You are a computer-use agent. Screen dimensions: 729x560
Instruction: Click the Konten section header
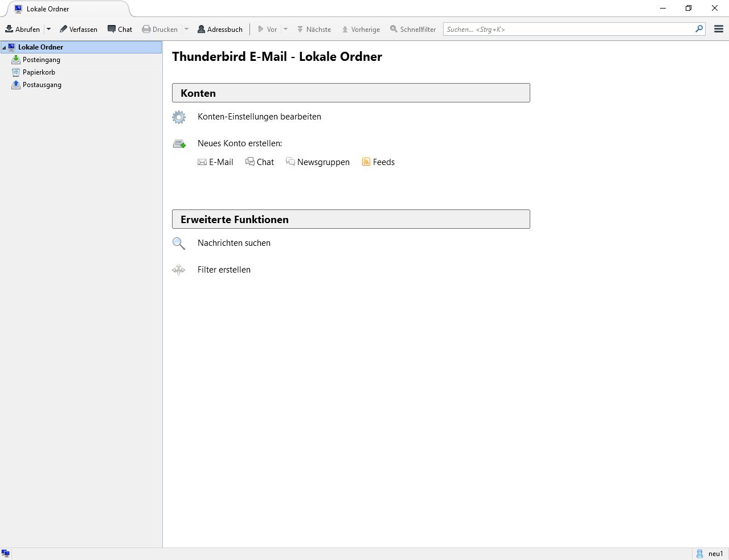click(x=351, y=93)
